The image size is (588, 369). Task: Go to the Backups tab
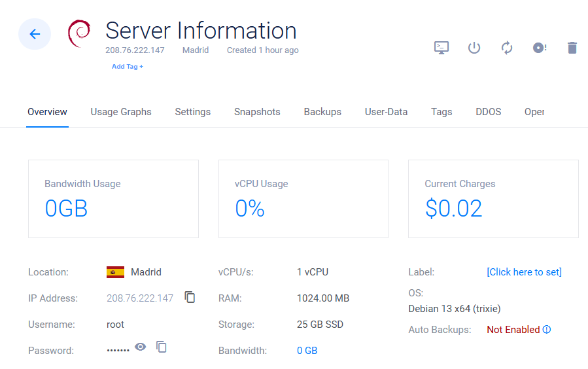coord(322,112)
